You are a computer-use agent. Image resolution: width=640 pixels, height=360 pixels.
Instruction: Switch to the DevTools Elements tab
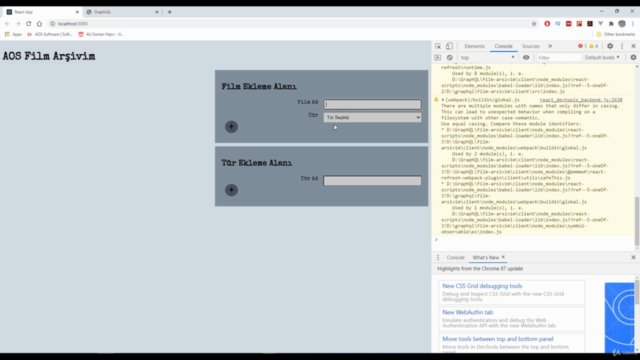click(x=474, y=46)
